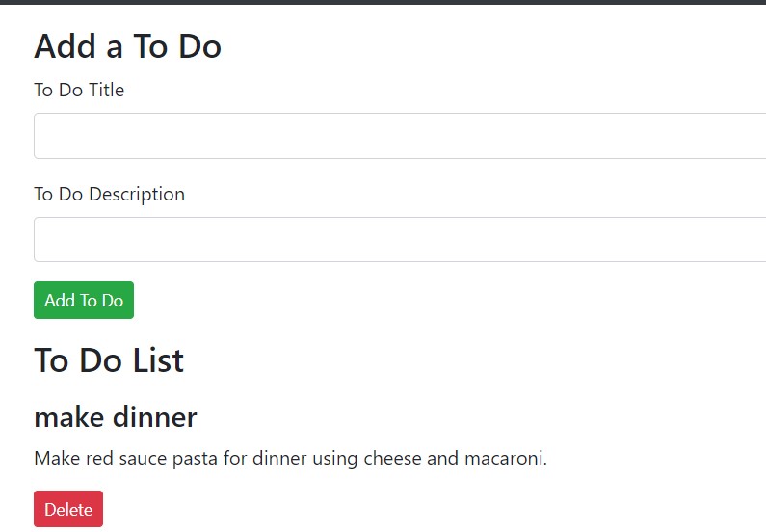766x532 pixels.
Task: Click the 'To Do Description' label
Action: click(x=110, y=195)
